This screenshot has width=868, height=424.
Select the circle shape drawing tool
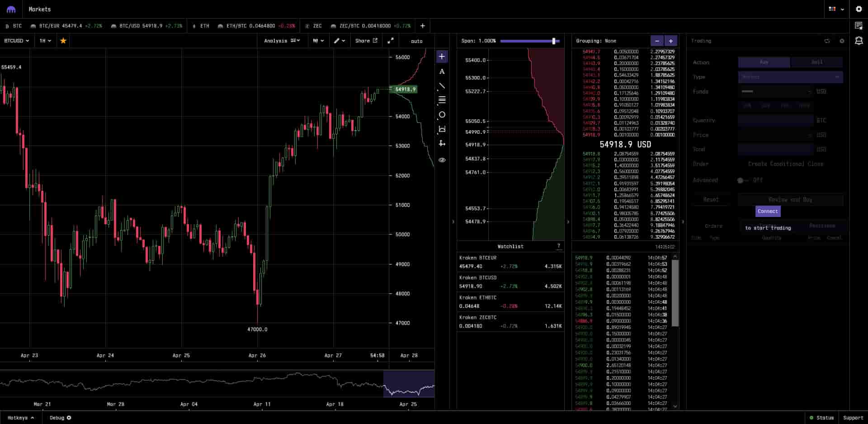coord(442,115)
